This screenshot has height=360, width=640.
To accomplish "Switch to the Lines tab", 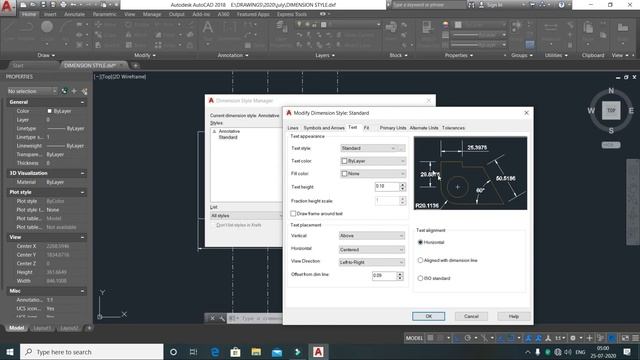I will [x=293, y=128].
